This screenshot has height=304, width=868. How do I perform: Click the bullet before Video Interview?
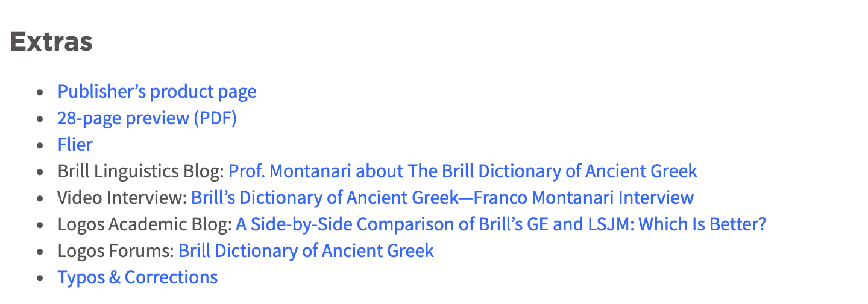(40, 199)
